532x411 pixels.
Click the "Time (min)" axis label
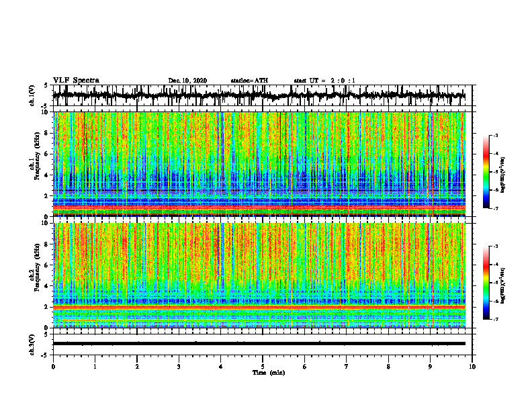(x=269, y=373)
